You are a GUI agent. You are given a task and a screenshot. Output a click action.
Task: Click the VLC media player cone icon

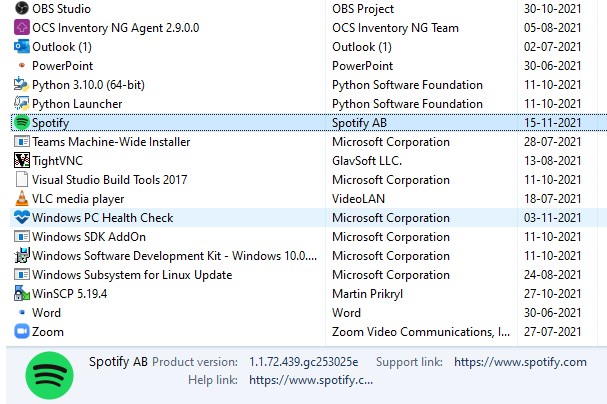(x=22, y=198)
